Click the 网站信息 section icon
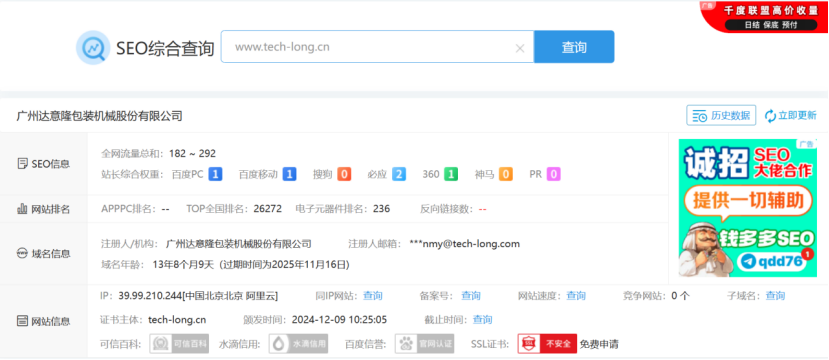Screen dimensions: 829x360 [x=22, y=321]
